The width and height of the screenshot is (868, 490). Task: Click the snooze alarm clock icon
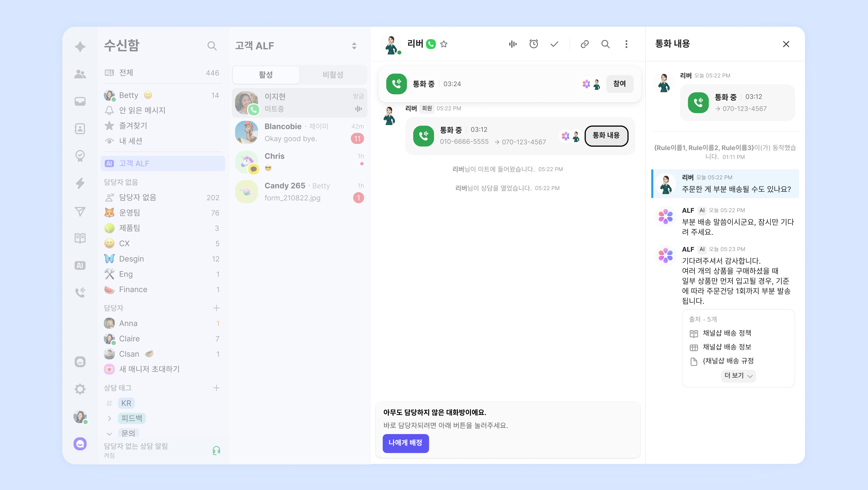[x=533, y=44]
